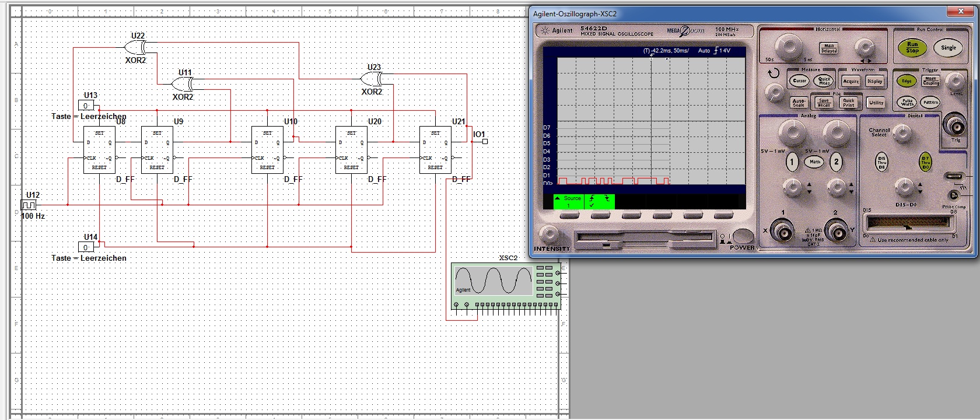The height and width of the screenshot is (420, 980).
Task: Click the Probe Comp terminal
Action: [953, 195]
